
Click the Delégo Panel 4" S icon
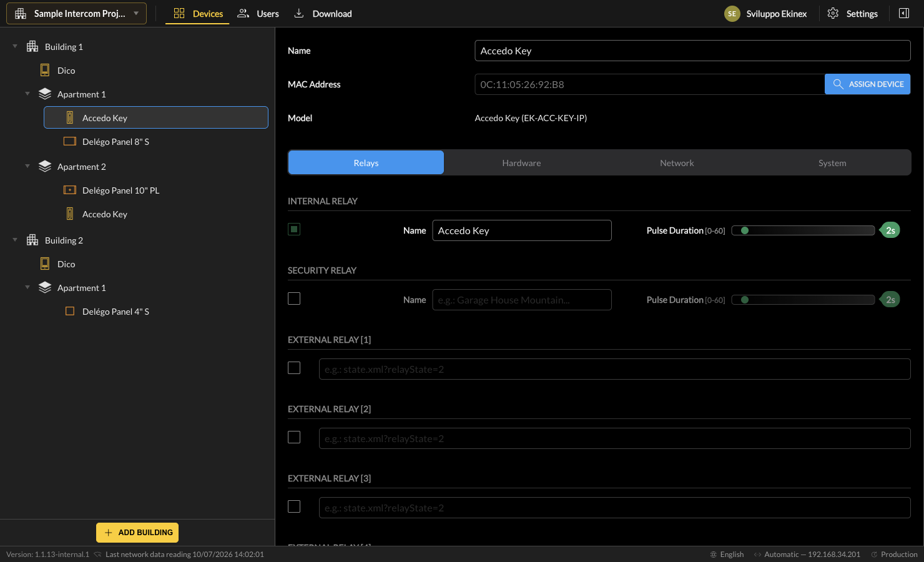(x=70, y=311)
